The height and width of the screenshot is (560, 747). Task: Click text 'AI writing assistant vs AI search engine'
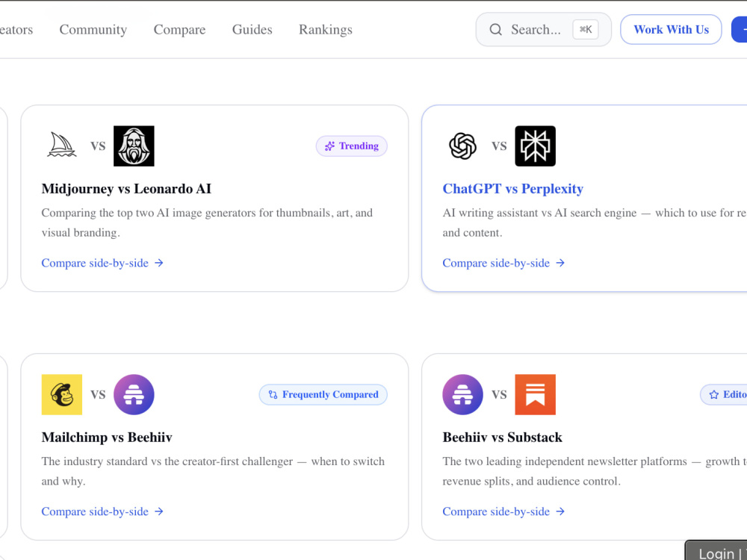539,213
